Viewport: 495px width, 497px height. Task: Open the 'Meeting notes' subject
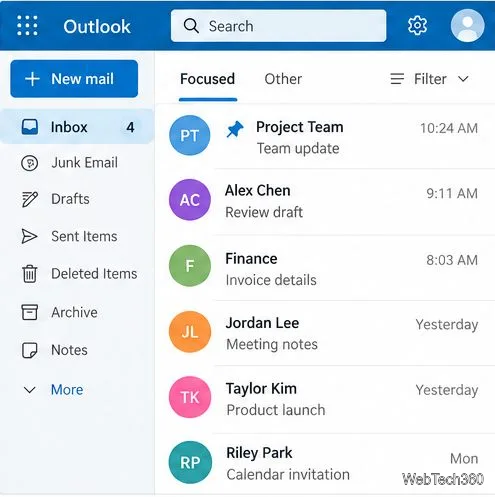click(272, 344)
